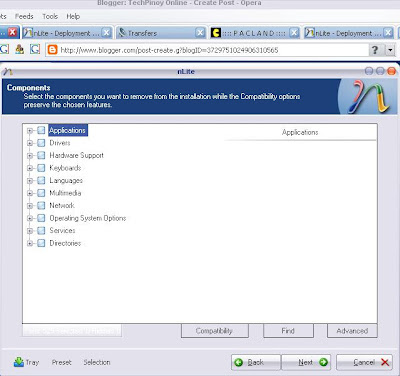Viewport: 400px width, 376px height.
Task: Expand the Languages tree node
Action: tap(30, 181)
